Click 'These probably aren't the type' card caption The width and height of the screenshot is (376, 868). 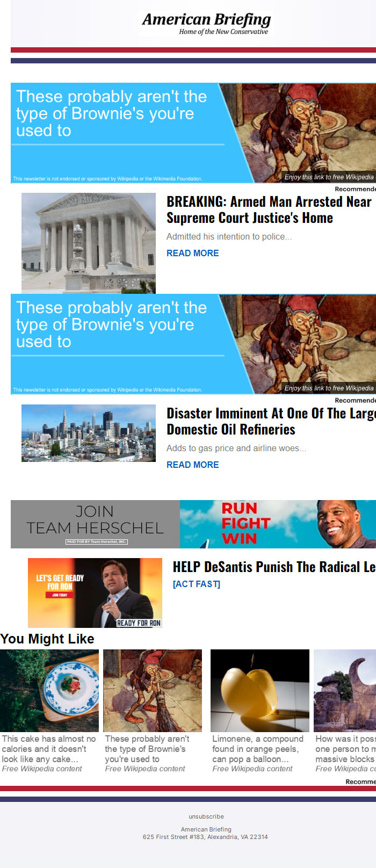(147, 749)
